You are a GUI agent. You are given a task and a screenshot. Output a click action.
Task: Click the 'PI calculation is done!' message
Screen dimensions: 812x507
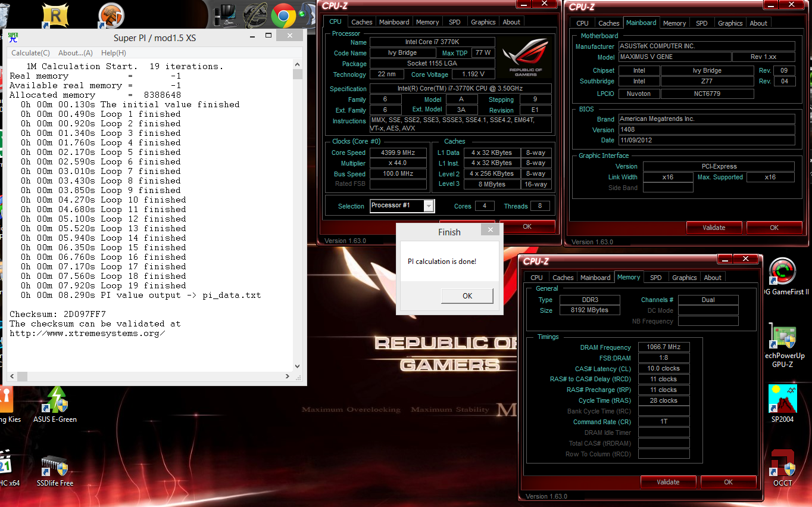point(442,262)
